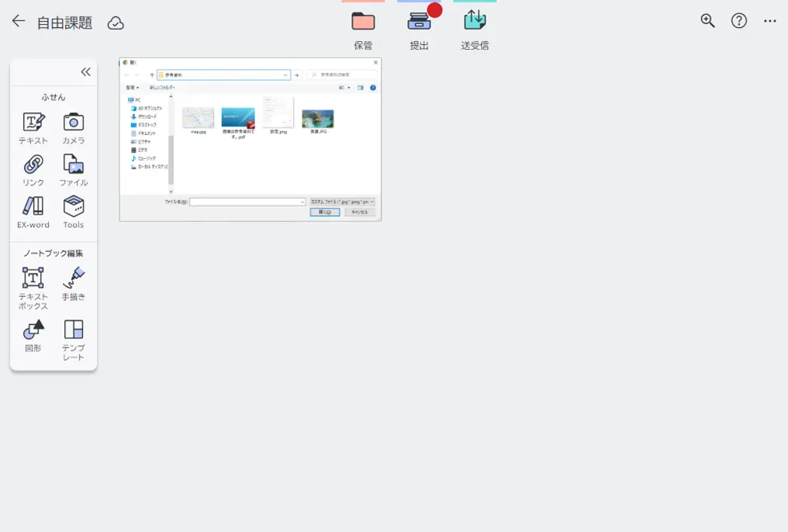Open the 送受信 send/receive menu
The image size is (788, 532).
[x=475, y=29]
